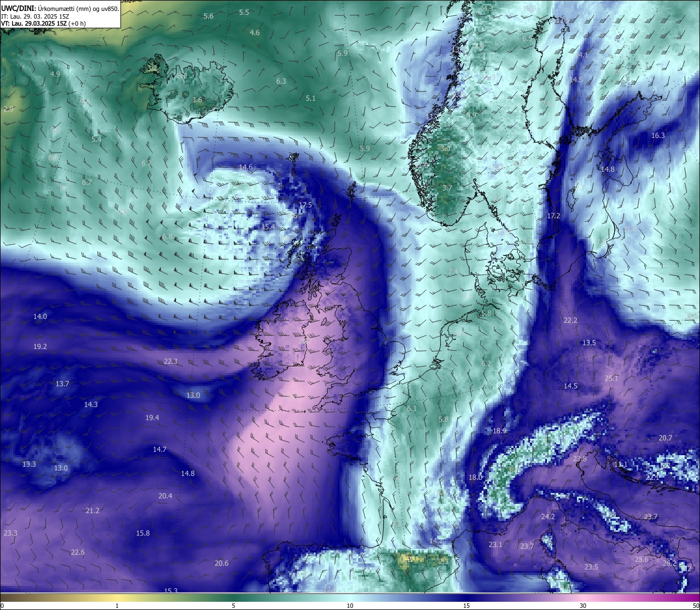The image size is (700, 610).
Task: Click the 6.3 value on map
Action: coord(281,82)
